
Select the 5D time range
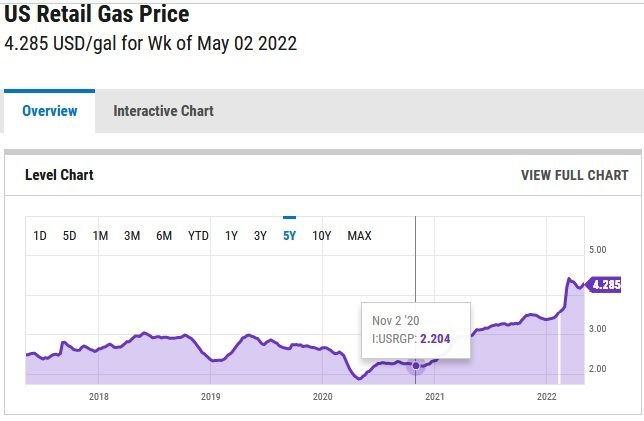point(70,236)
